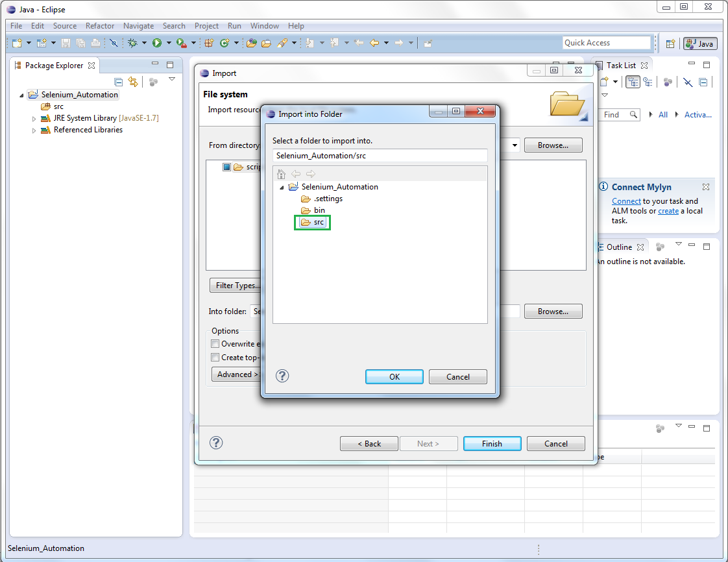Click the green Run icon
The height and width of the screenshot is (562, 728).
pyautogui.click(x=157, y=43)
